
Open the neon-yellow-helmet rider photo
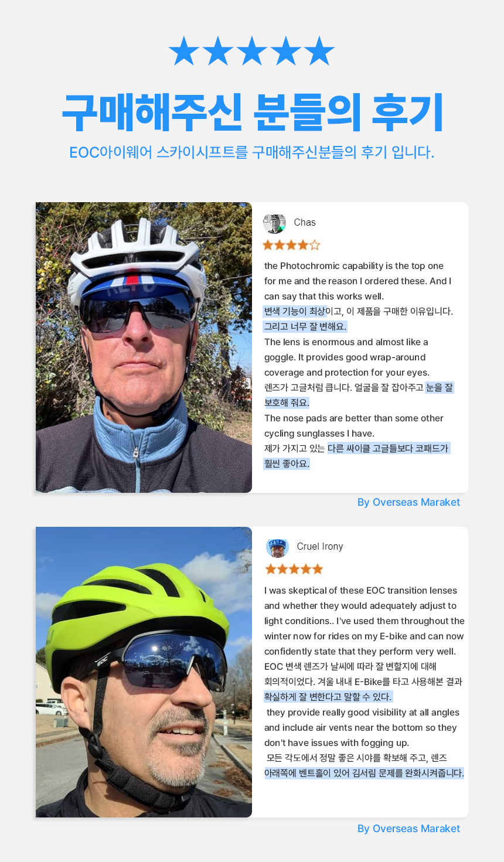(144, 672)
